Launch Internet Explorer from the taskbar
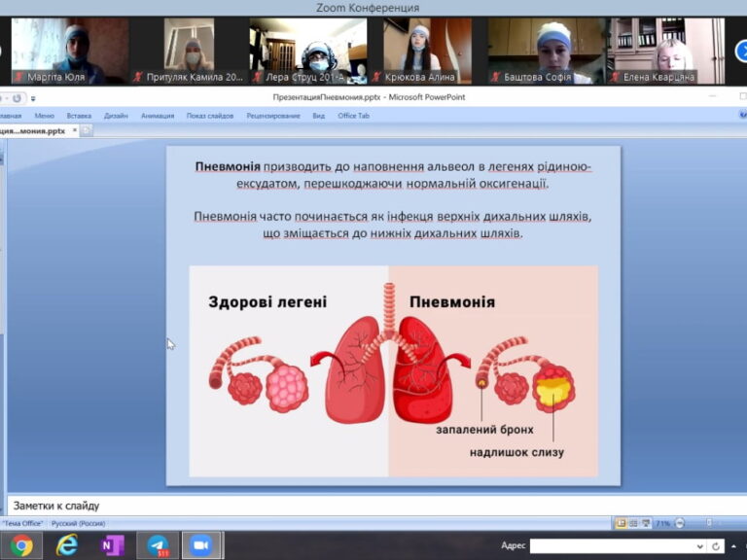This screenshot has height=560, width=747. tap(66, 545)
